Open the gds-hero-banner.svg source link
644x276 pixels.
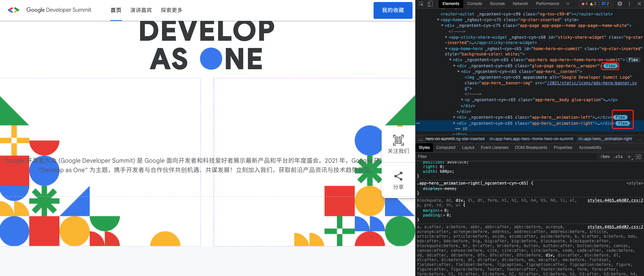(x=592, y=83)
